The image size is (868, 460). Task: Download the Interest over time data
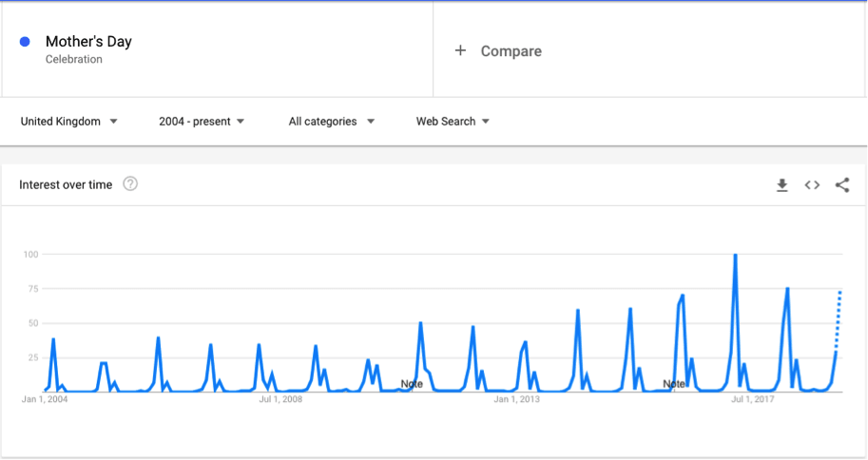[x=781, y=185]
